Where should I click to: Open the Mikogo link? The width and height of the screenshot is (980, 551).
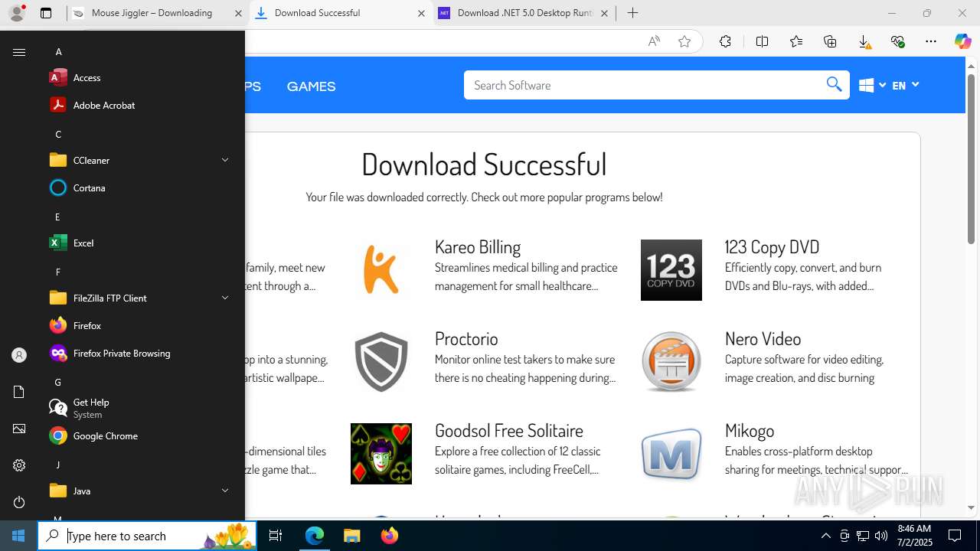[x=750, y=430]
